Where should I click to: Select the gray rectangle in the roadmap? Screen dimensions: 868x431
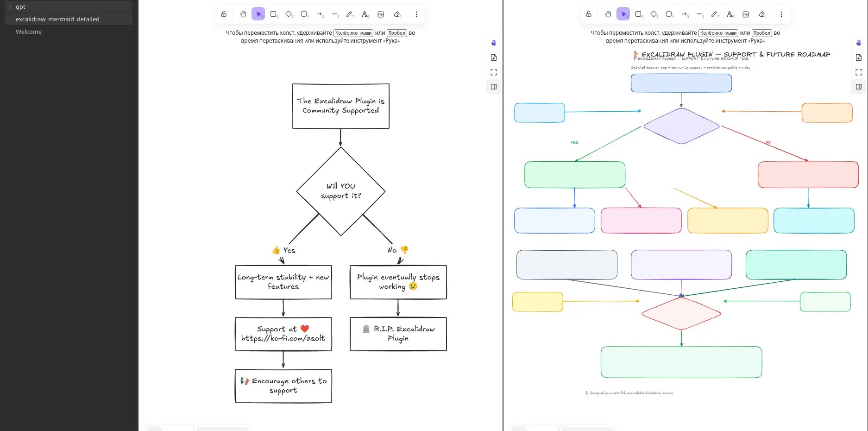click(x=567, y=265)
